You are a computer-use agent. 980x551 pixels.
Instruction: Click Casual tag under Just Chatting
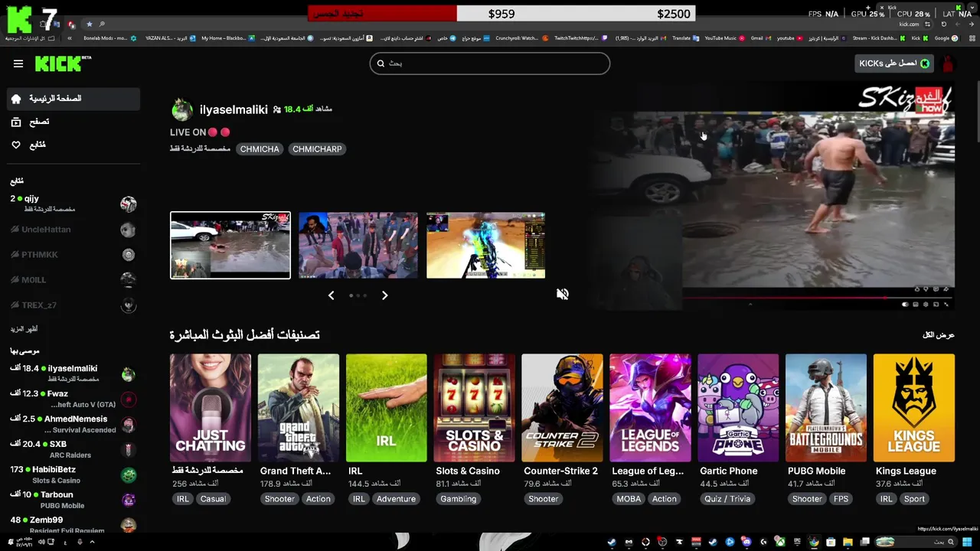tap(213, 499)
